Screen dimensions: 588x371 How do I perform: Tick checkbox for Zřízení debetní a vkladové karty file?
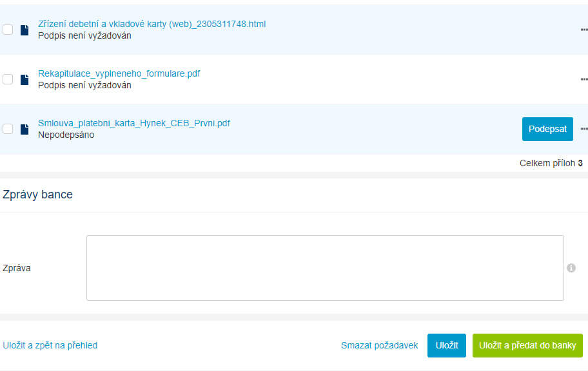point(8,30)
